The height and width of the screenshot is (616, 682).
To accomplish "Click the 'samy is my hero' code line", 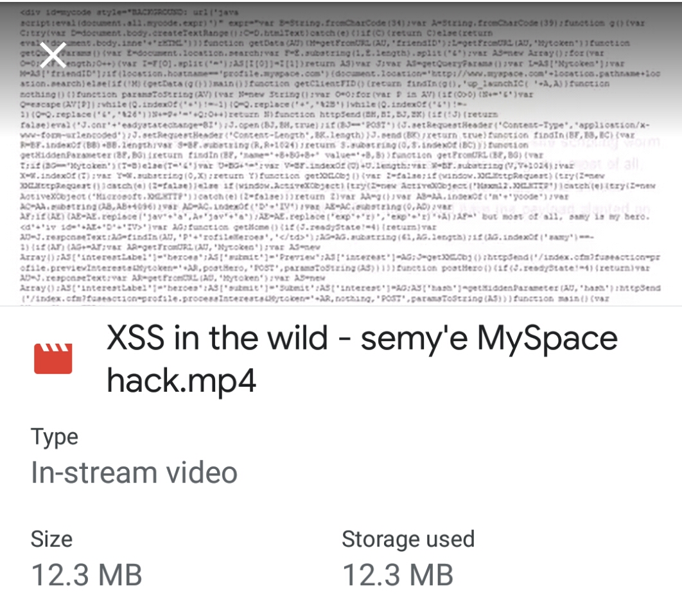I will 335,216.
